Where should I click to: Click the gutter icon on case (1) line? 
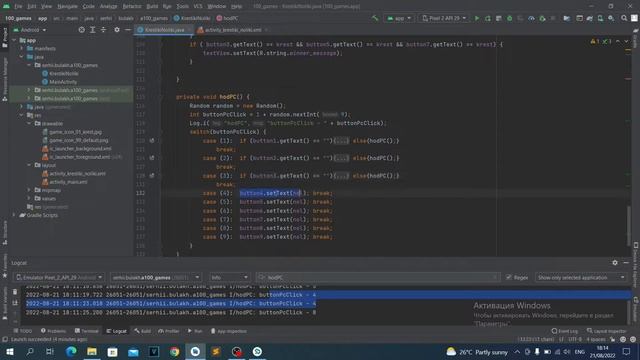(152, 140)
